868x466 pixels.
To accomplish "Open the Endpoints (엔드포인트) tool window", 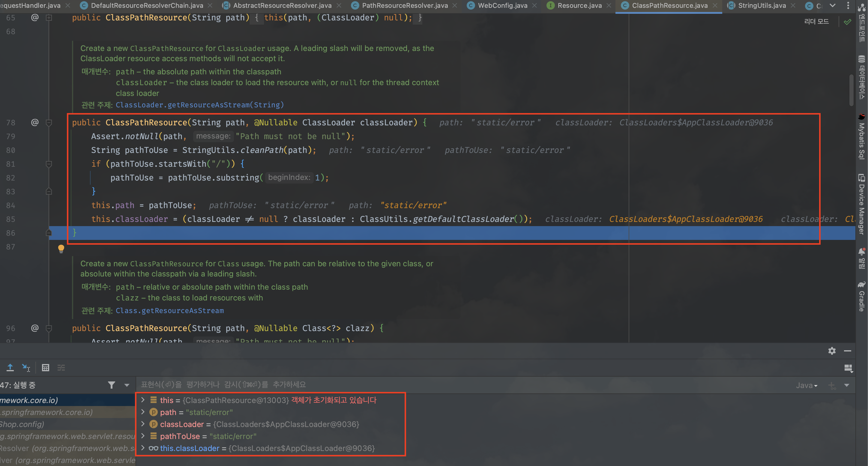I will pyautogui.click(x=862, y=22).
